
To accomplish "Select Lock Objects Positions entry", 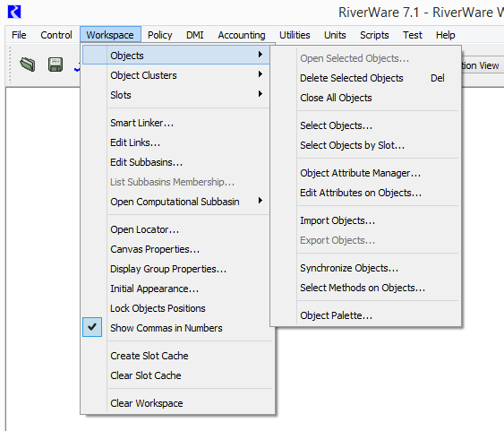I will (x=175, y=308).
